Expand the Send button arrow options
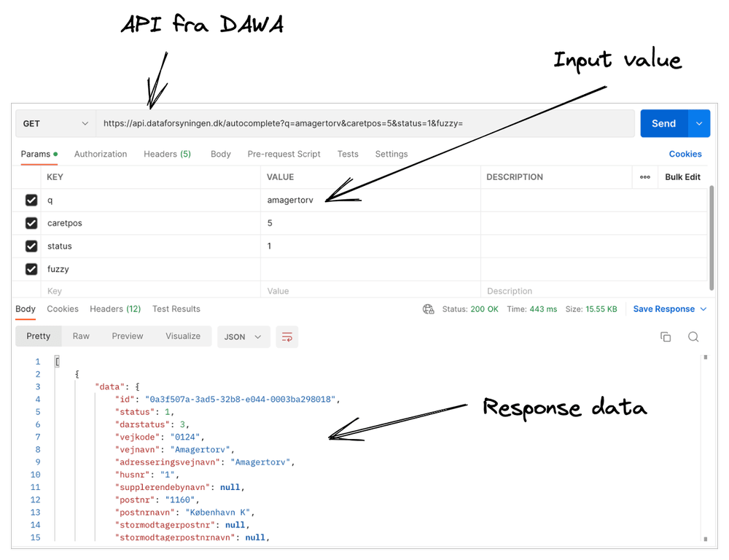Screen dimensions: 729x560 pos(699,124)
